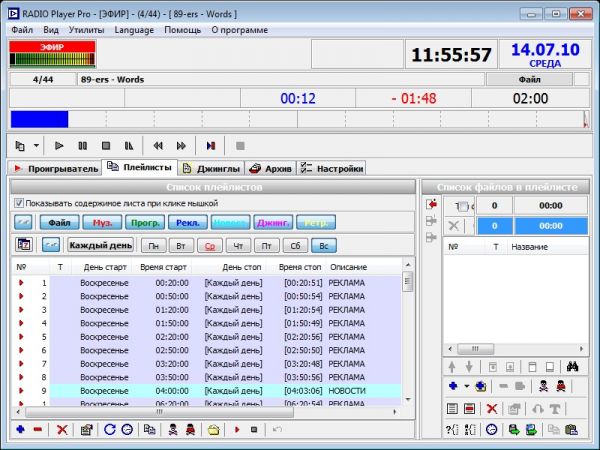600x450 pixels.
Task: Click the fast-forward double-arrow icon
Action: tap(181, 145)
